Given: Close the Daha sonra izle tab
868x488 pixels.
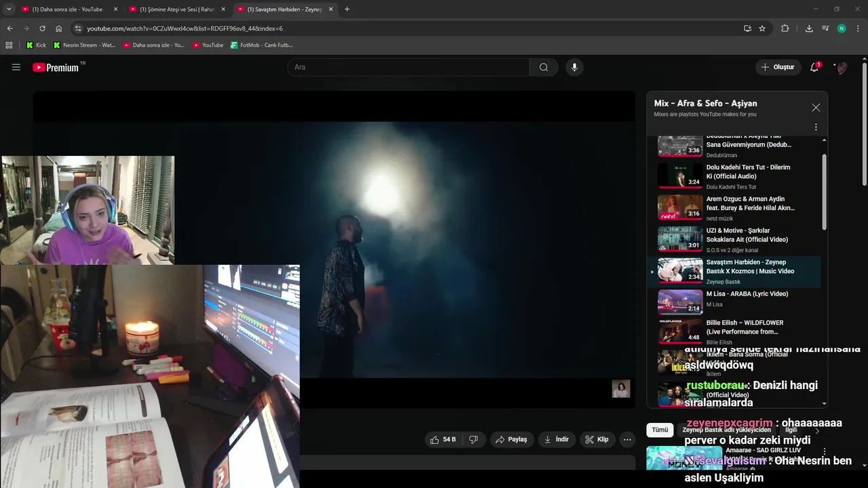Looking at the screenshot, I should coord(115,9).
